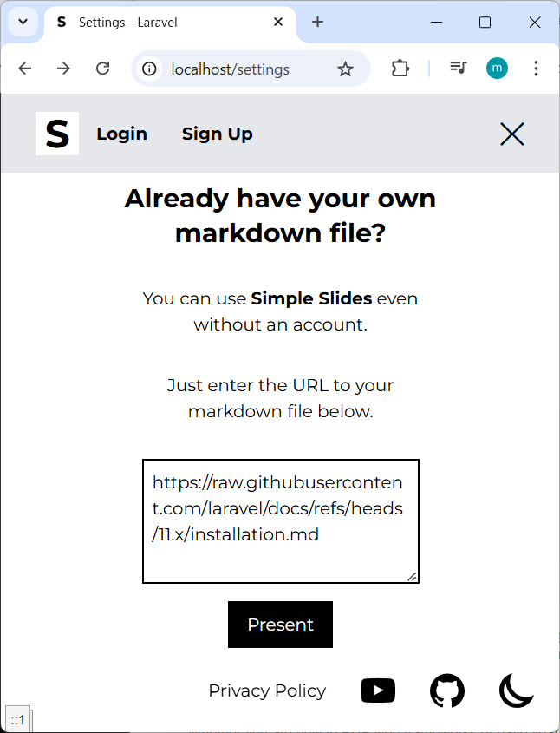Open a new browser tab
560x733 pixels.
pyautogui.click(x=317, y=23)
